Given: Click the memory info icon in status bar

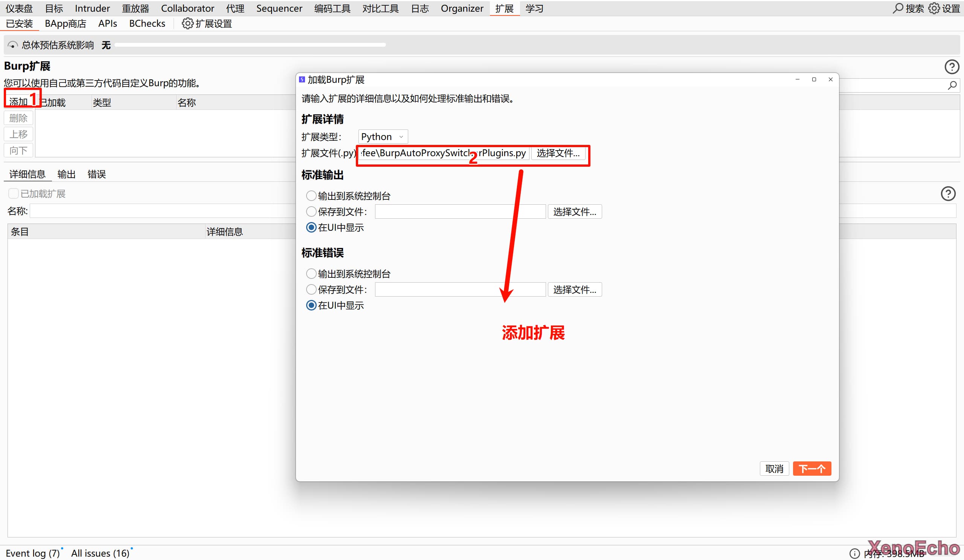Looking at the screenshot, I should pos(854,553).
